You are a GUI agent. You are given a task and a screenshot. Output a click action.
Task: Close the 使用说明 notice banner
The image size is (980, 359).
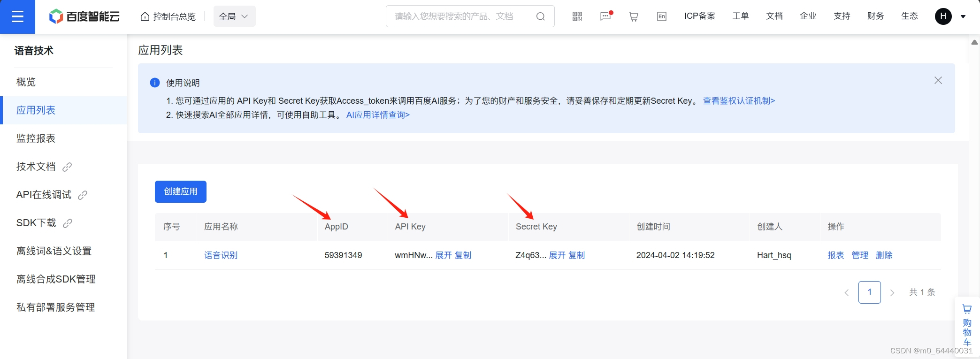point(938,80)
